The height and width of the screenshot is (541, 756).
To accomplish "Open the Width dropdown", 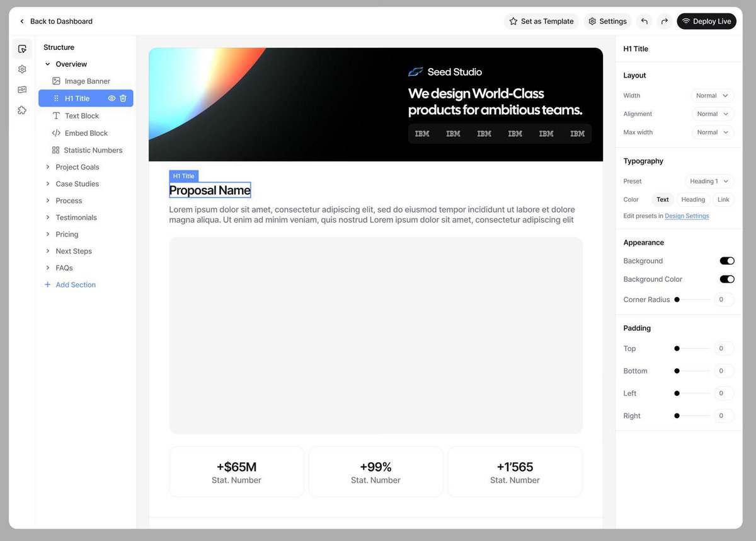I will point(713,96).
